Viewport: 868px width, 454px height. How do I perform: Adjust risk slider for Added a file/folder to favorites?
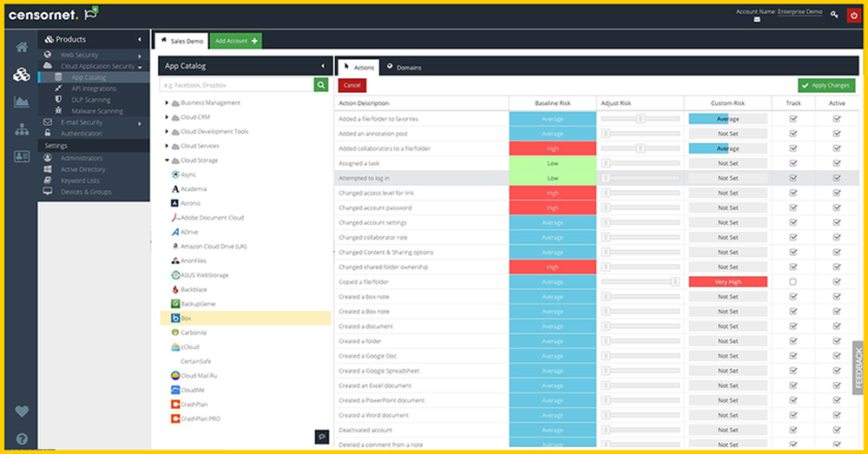pos(641,119)
